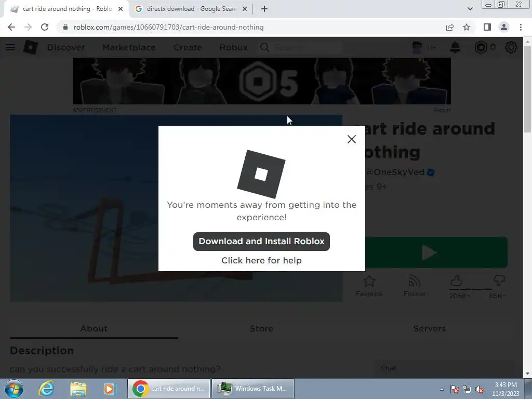Screen dimensions: 532x399
Task: Switch to the Store tab
Action: pyautogui.click(x=261, y=328)
